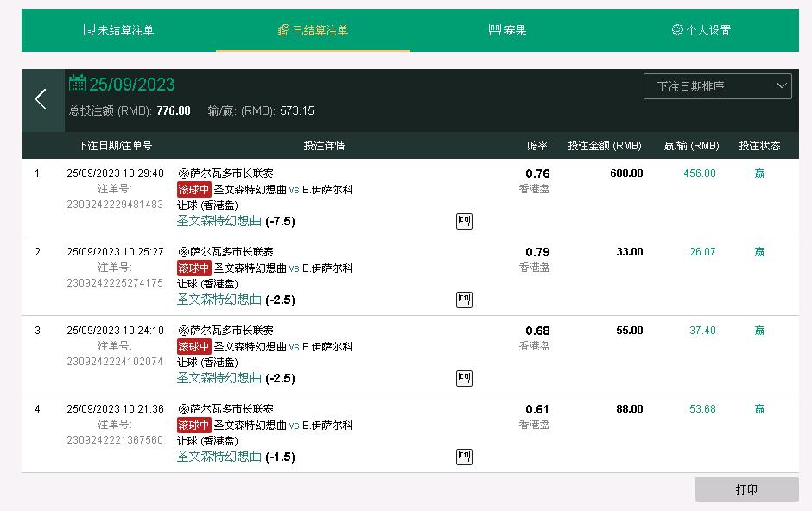Open score details icon for bet 2
Screen dimensions: 812x511
(464, 300)
